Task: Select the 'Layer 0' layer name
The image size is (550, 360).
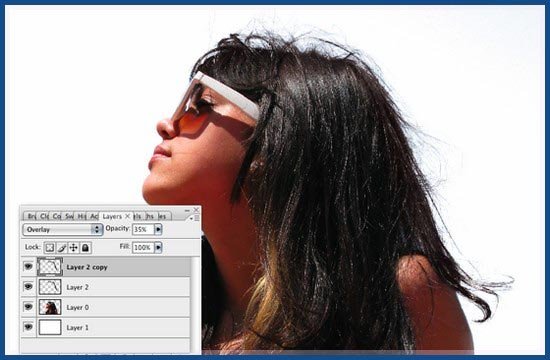Action: 78,308
